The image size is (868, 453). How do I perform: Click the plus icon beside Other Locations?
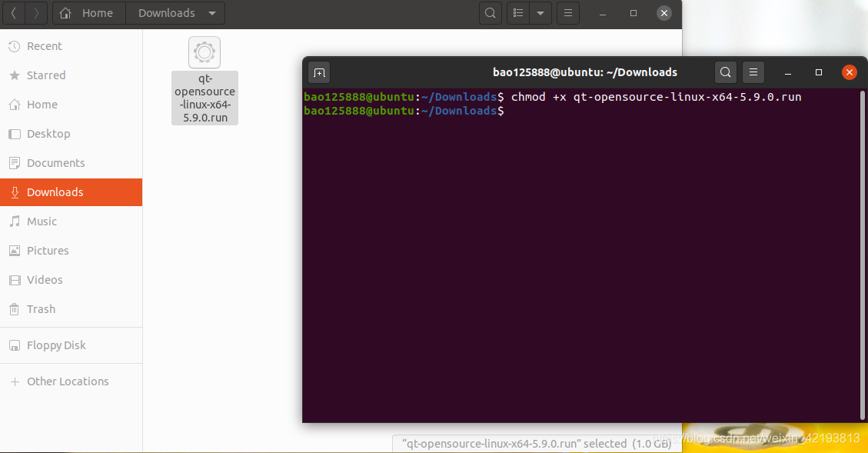coord(15,381)
